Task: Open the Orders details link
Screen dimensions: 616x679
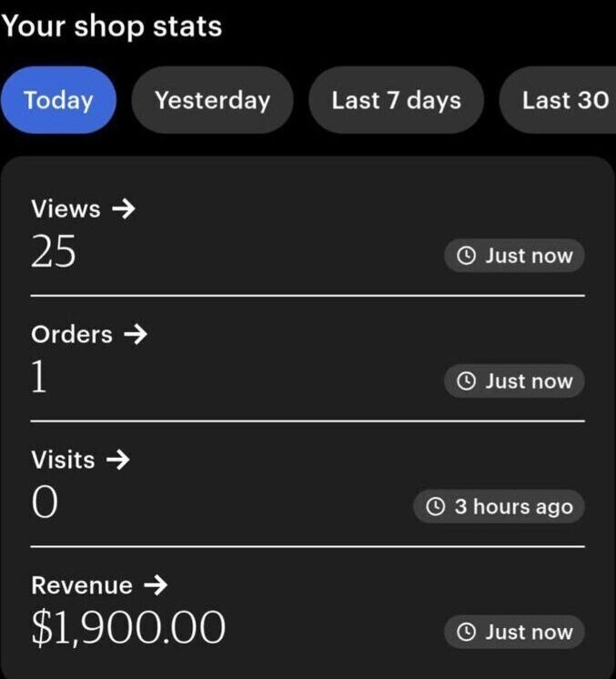Action: pos(72,334)
